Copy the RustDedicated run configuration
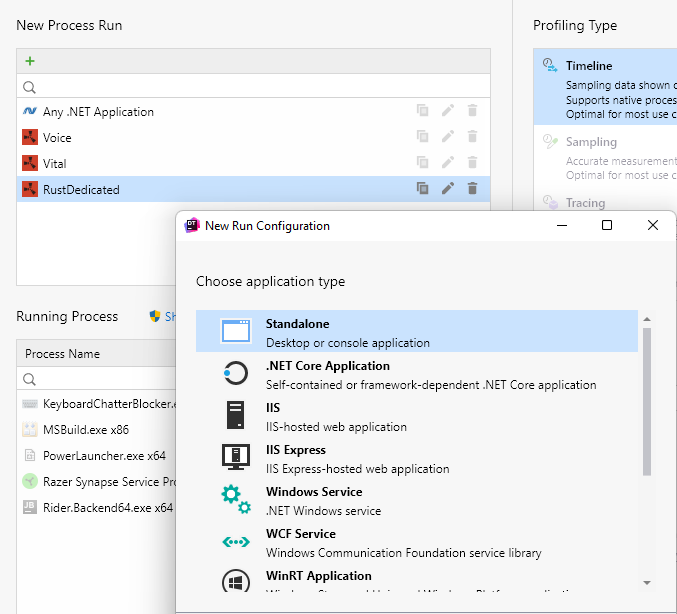The height and width of the screenshot is (614, 677). click(x=423, y=188)
